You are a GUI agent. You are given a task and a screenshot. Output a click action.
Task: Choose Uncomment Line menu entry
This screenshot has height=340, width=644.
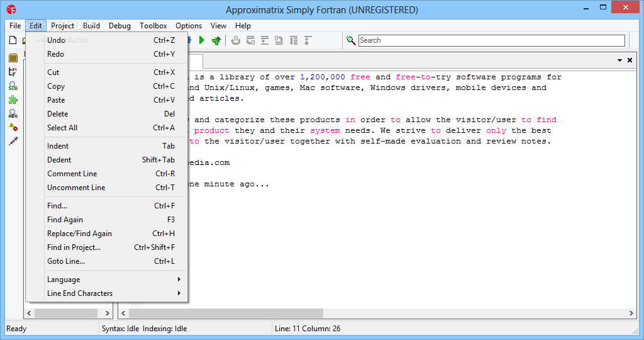114,188
